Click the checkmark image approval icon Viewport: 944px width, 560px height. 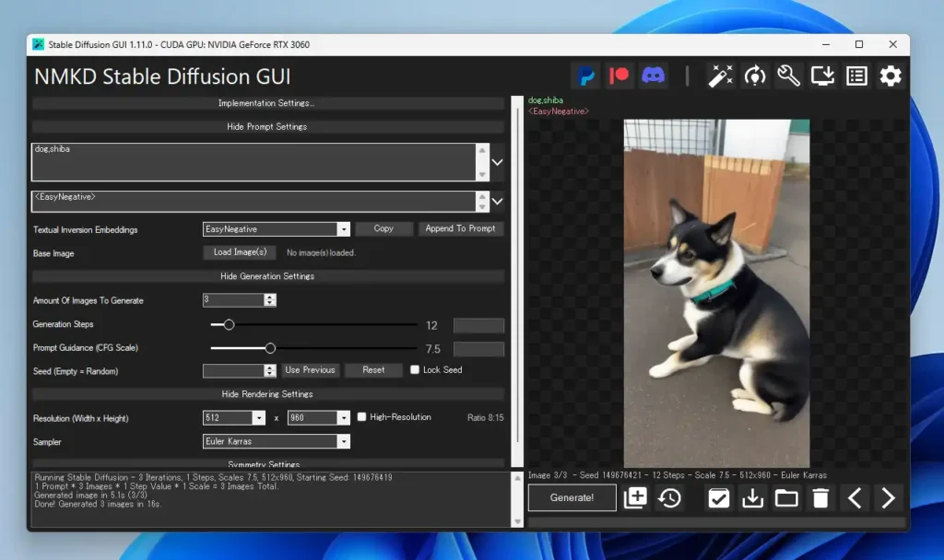(719, 498)
